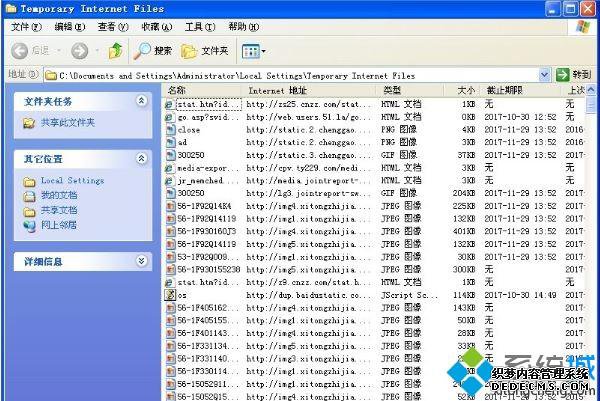Open the address bar dropdown
This screenshot has height=401, width=600.
(x=544, y=75)
